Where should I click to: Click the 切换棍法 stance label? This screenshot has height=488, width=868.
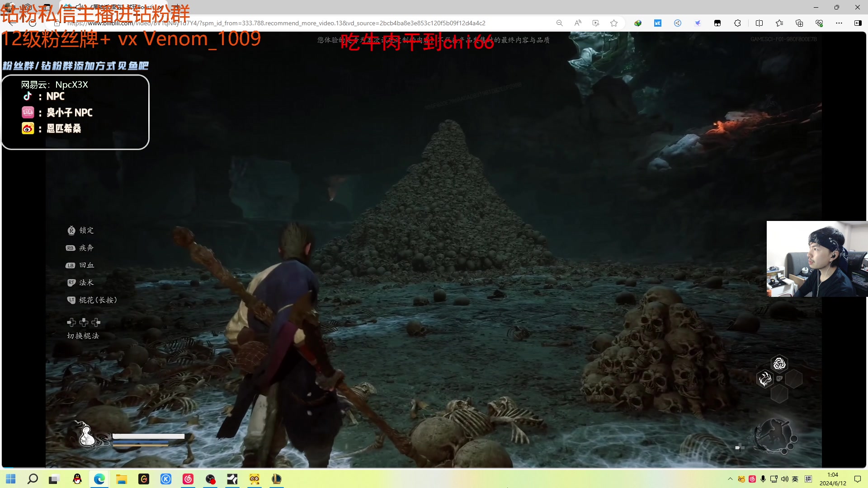click(x=83, y=336)
